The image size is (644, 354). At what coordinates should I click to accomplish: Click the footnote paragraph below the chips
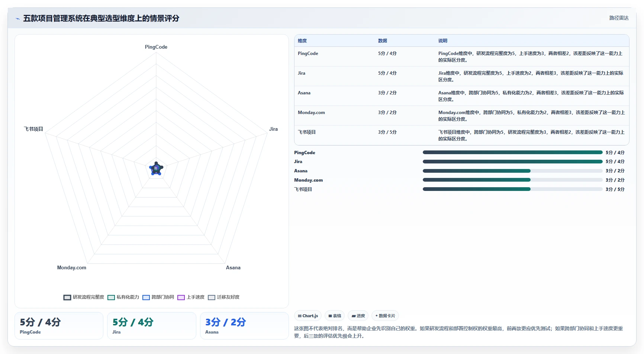(459, 332)
